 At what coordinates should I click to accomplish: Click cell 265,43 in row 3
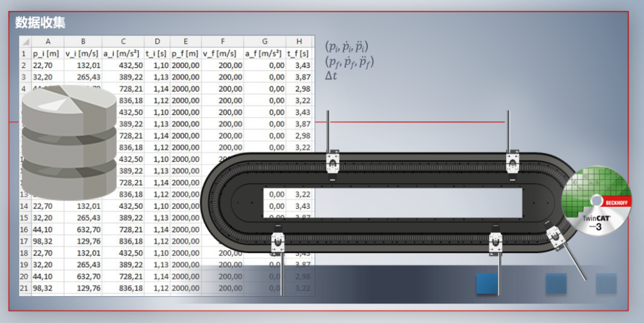pos(83,77)
